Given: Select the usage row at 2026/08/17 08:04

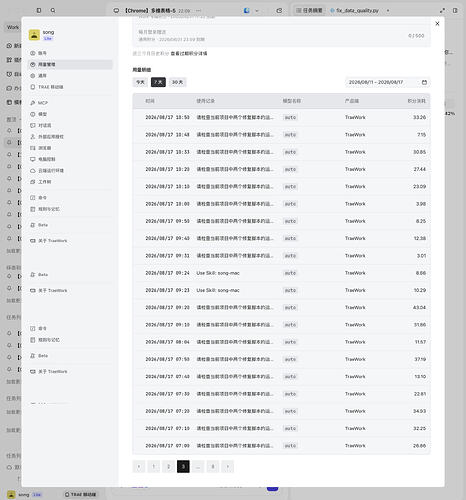Looking at the screenshot, I should [x=281, y=342].
